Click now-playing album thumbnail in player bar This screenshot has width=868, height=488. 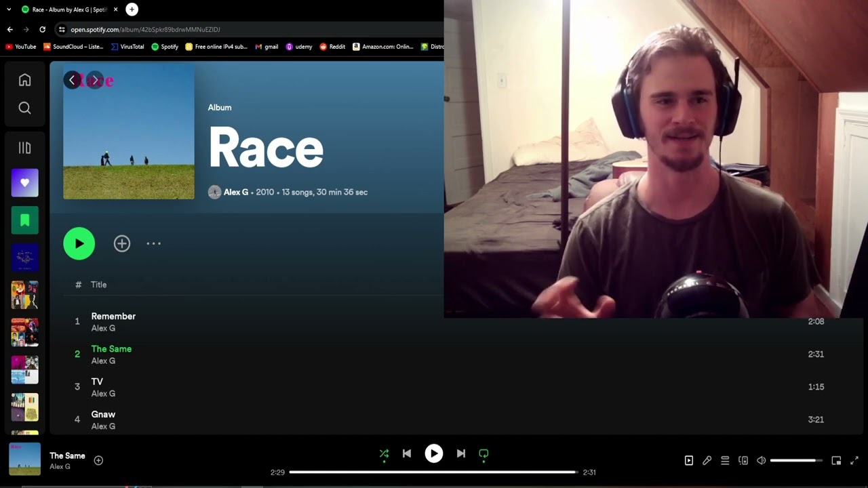24,459
